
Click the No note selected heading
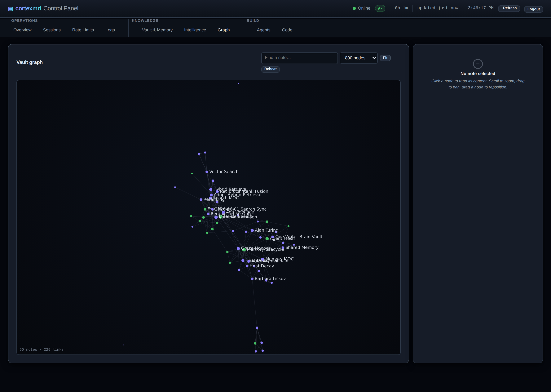478,74
